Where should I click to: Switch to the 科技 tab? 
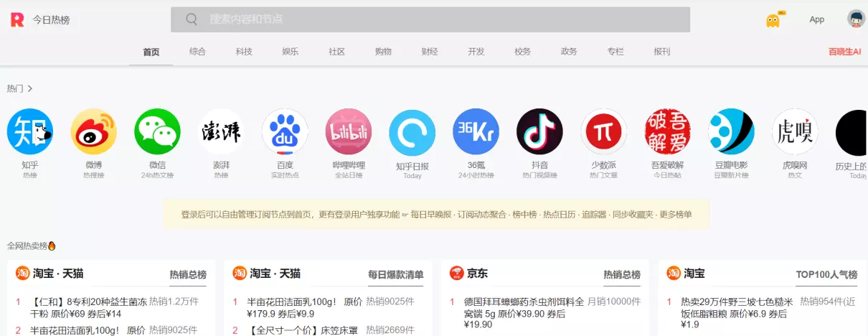(x=244, y=52)
